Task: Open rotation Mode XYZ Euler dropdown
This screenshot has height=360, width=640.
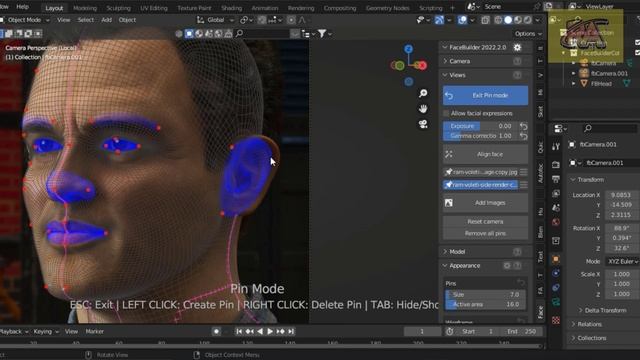Action: [623, 261]
